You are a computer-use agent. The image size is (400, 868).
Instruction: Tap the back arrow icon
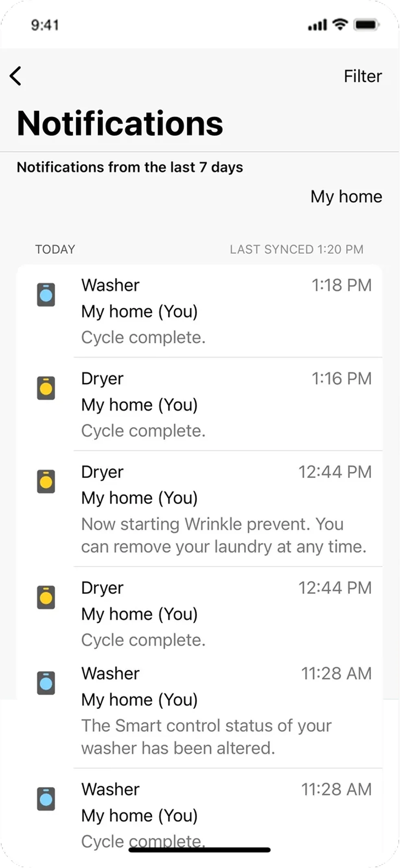(15, 76)
